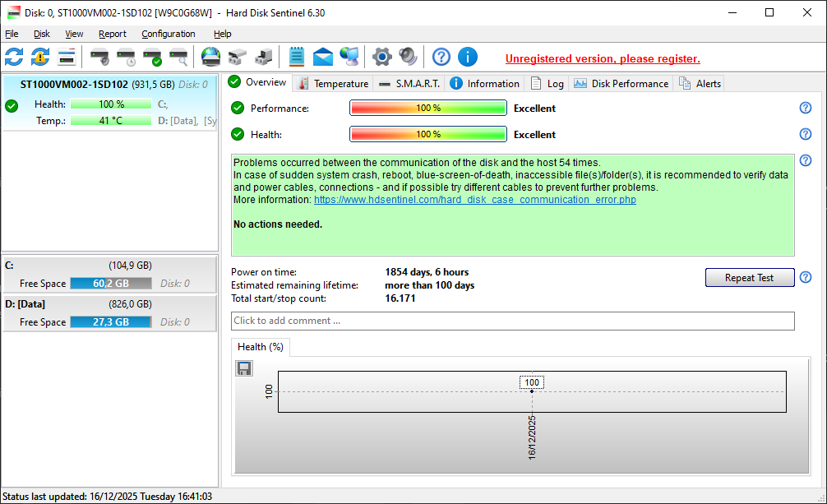
Task: Open the Configuration menu
Action: (168, 34)
